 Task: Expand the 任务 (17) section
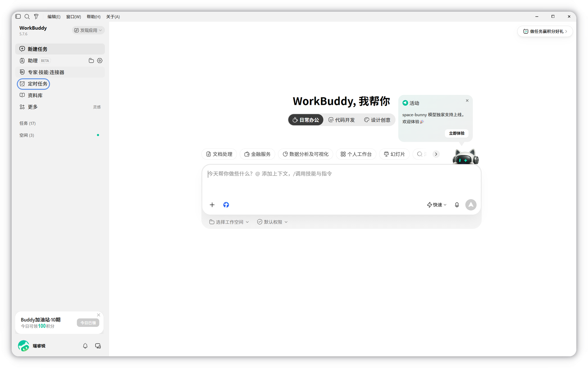(28, 123)
